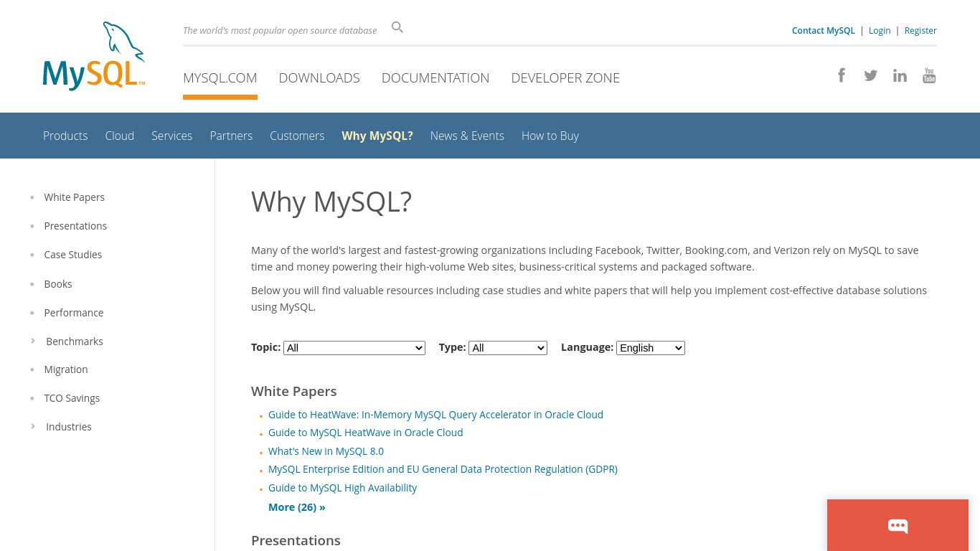Screen dimensions: 980x551
Task: Open the chat bubble widget
Action: point(897,525)
